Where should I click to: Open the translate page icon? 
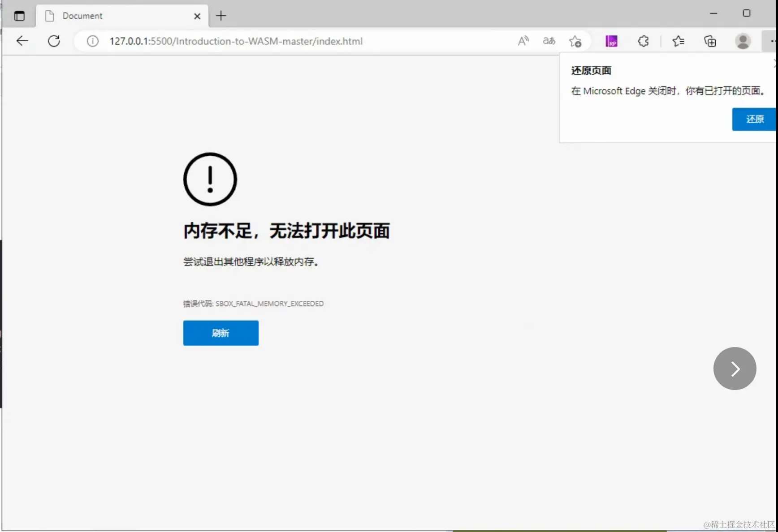[549, 41]
